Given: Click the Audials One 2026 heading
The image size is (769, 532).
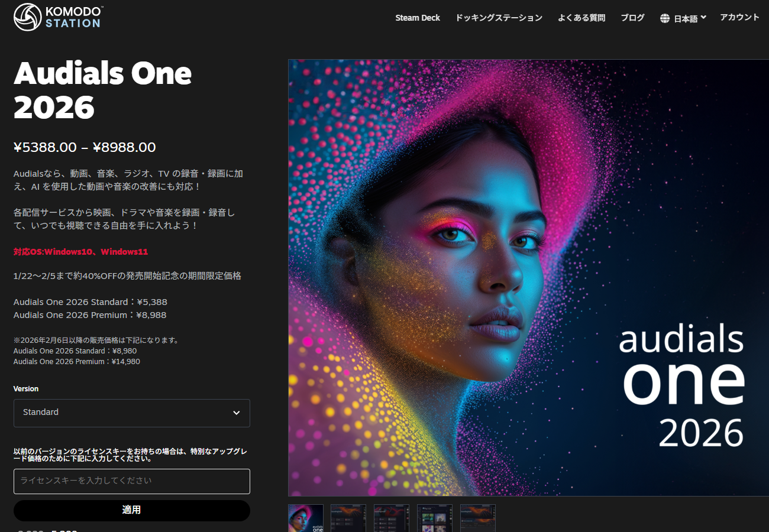Looking at the screenshot, I should pyautogui.click(x=103, y=90).
